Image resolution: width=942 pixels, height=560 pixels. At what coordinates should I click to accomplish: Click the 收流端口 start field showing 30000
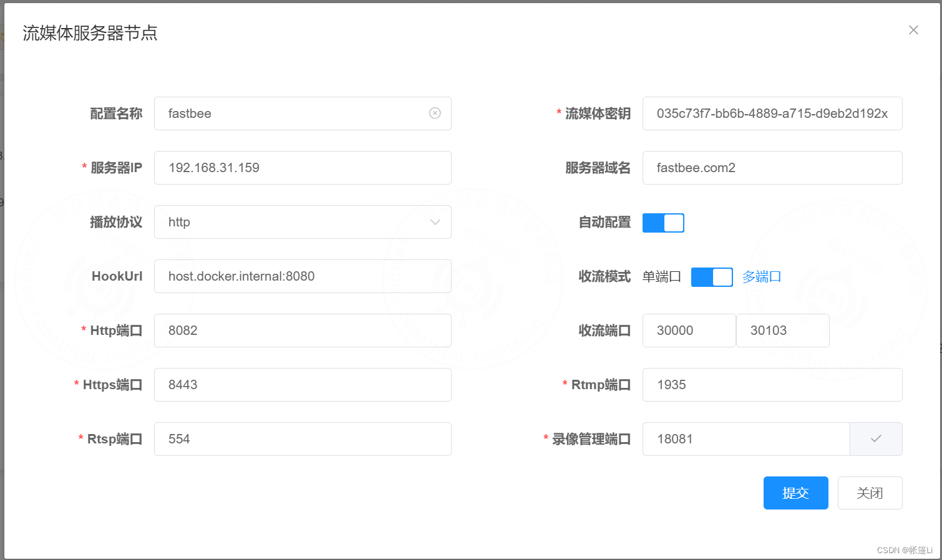[x=689, y=331]
